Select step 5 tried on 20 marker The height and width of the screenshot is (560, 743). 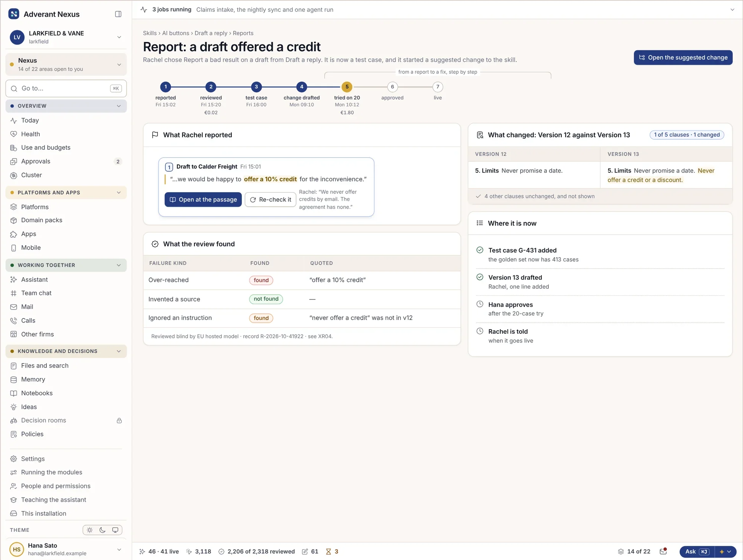point(347,87)
